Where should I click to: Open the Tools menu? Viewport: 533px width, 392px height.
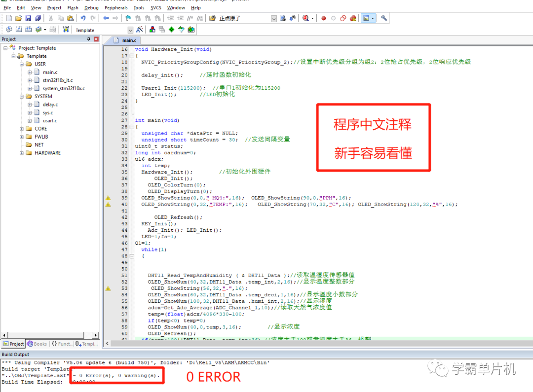(x=139, y=7)
